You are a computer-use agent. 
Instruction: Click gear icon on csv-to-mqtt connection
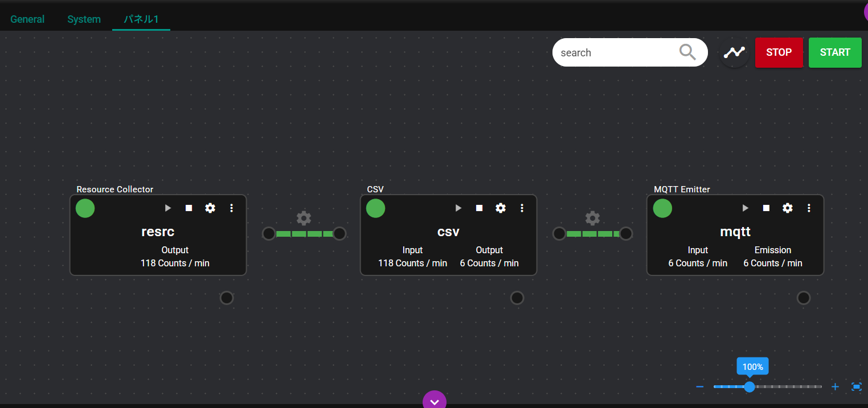click(x=593, y=218)
